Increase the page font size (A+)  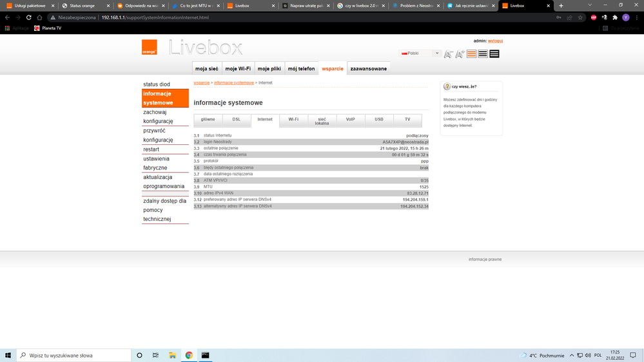coord(460,54)
